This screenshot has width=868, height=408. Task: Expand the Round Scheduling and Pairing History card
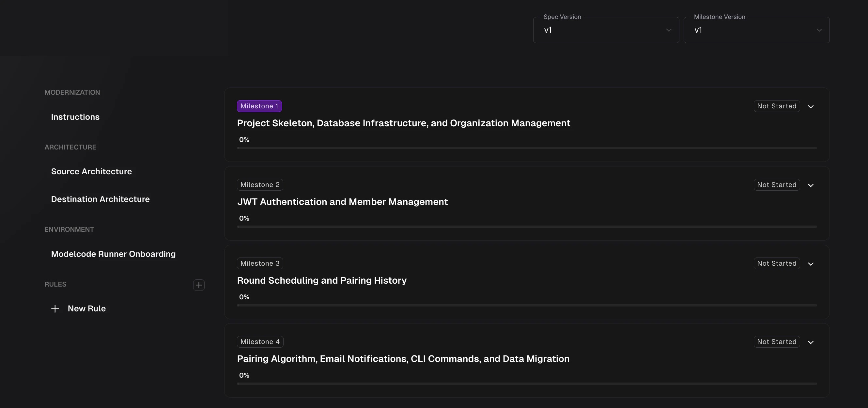(811, 264)
